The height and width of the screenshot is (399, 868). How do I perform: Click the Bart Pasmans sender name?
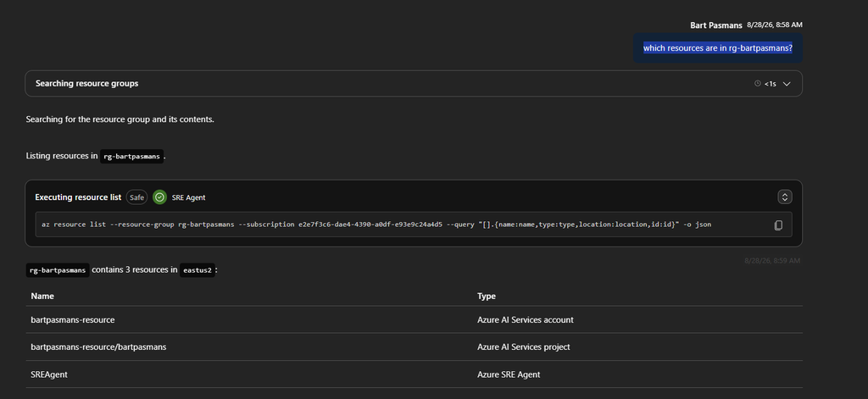point(715,25)
